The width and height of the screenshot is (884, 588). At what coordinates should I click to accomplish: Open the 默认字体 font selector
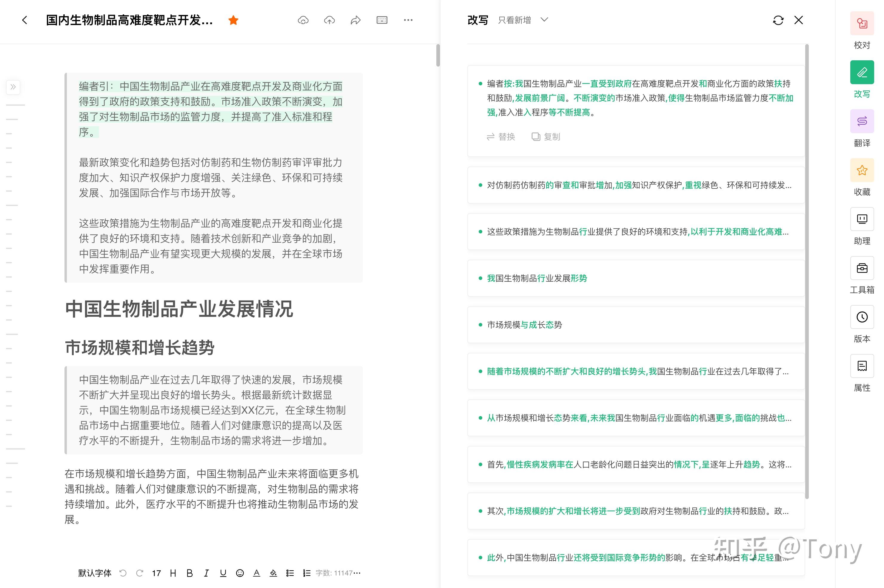click(95, 573)
